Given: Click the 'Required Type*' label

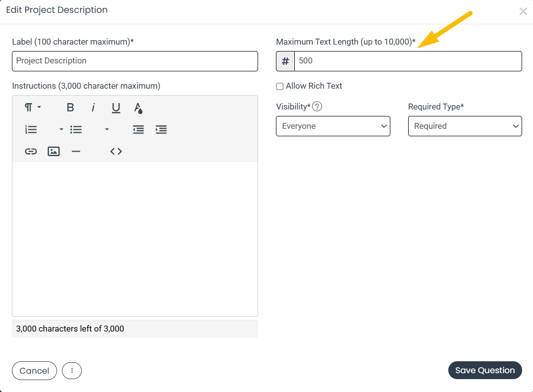Looking at the screenshot, I should pos(436,107).
